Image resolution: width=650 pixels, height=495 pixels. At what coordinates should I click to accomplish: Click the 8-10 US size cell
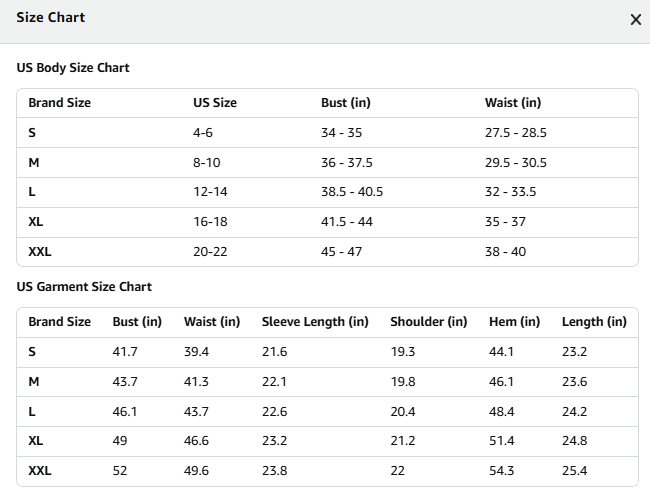pos(206,163)
